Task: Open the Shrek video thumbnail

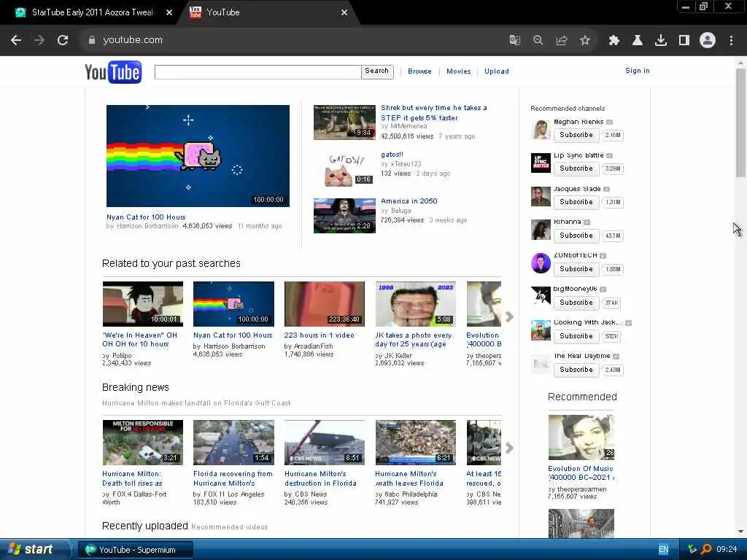Action: [x=344, y=122]
